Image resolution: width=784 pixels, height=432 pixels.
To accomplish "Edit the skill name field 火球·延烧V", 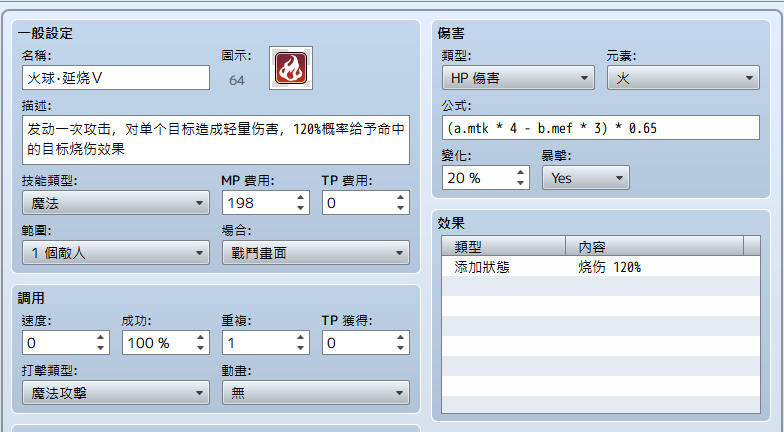I will click(x=116, y=78).
